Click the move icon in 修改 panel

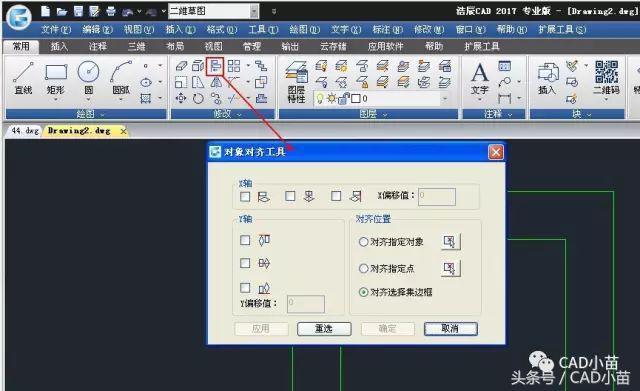[x=180, y=98]
